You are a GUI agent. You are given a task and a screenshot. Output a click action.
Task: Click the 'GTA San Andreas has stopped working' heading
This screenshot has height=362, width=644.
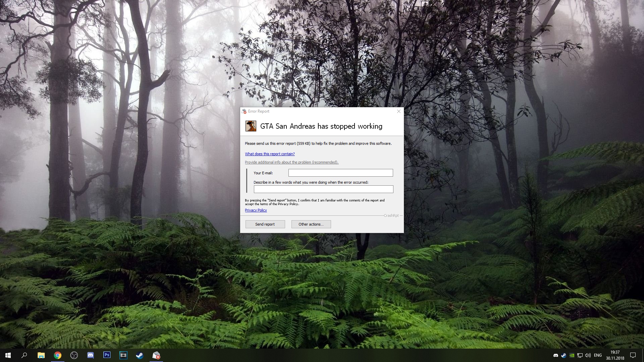click(321, 126)
